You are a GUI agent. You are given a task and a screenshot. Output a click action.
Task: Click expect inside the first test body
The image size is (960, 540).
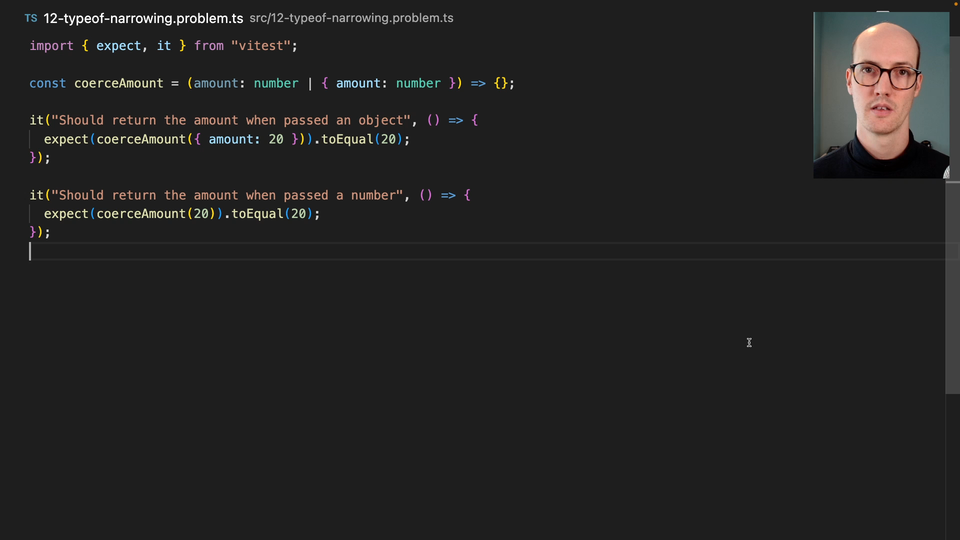(66, 139)
